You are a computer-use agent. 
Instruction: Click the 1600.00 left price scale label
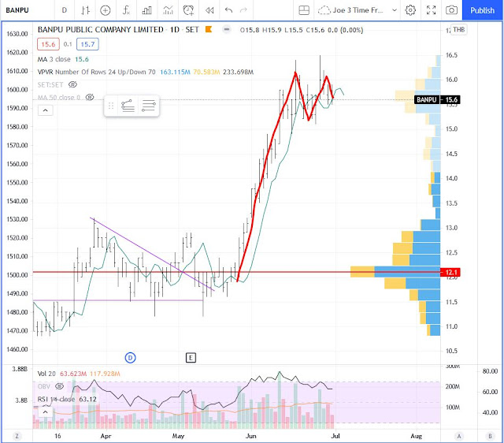[17, 90]
